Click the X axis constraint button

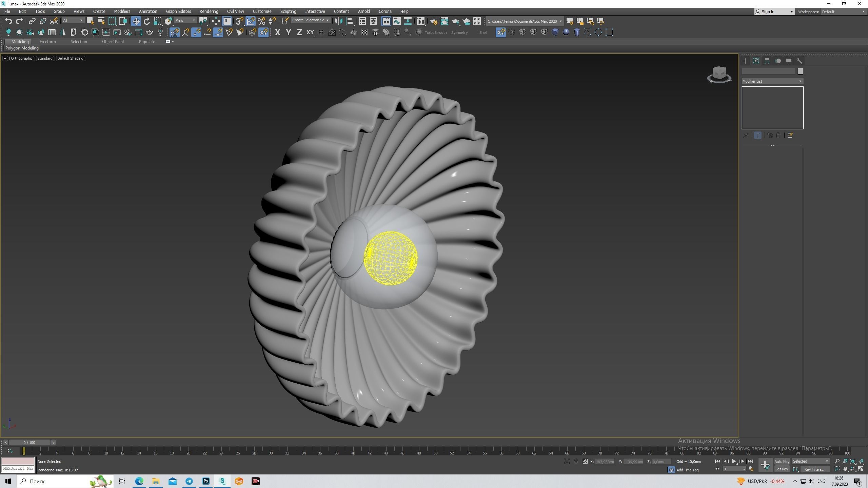click(x=277, y=32)
